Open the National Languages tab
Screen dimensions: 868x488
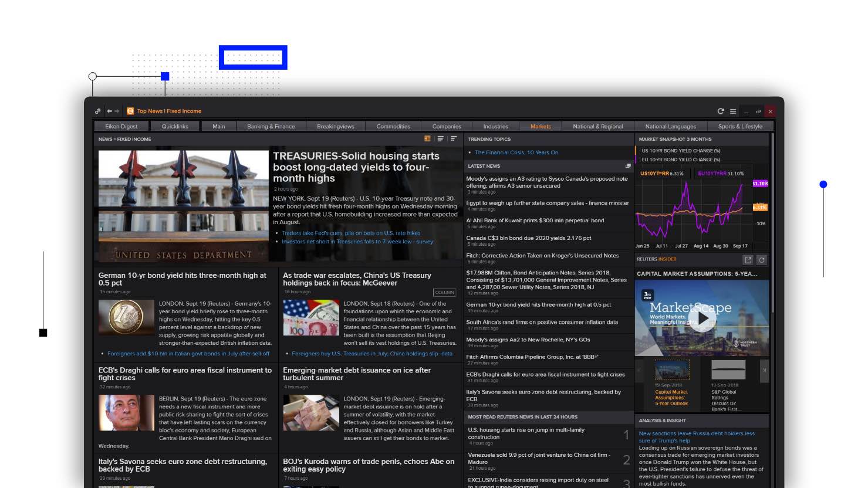pyautogui.click(x=671, y=126)
